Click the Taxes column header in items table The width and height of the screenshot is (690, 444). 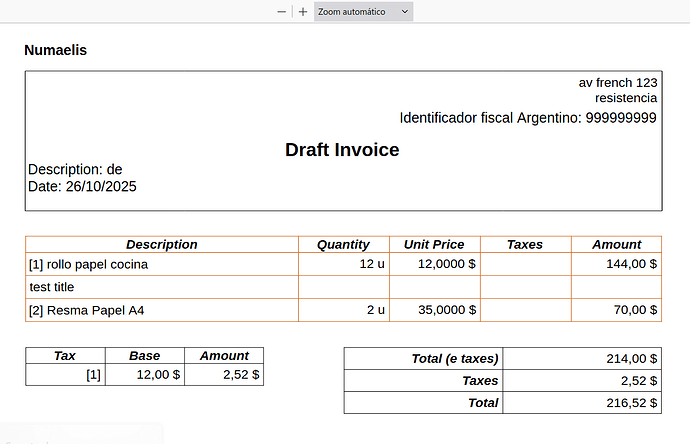coord(525,244)
